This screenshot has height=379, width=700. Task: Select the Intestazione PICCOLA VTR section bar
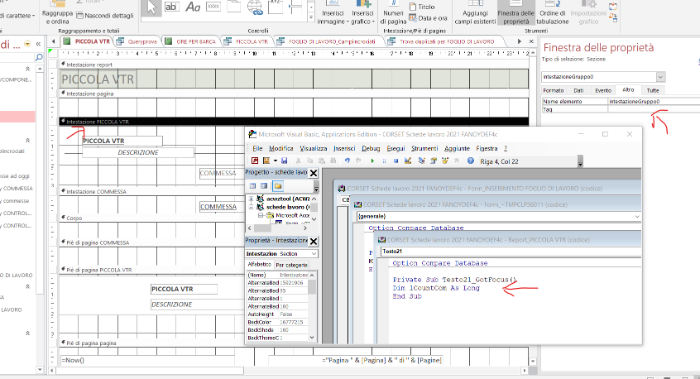[x=294, y=121]
